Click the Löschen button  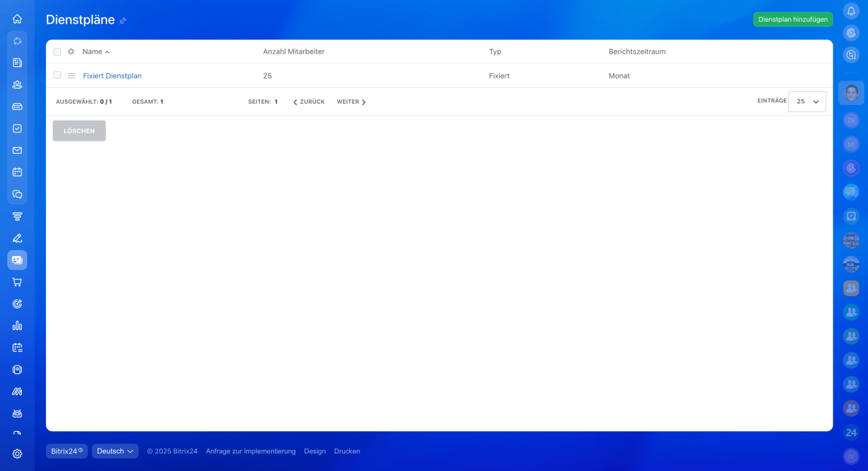pos(79,131)
